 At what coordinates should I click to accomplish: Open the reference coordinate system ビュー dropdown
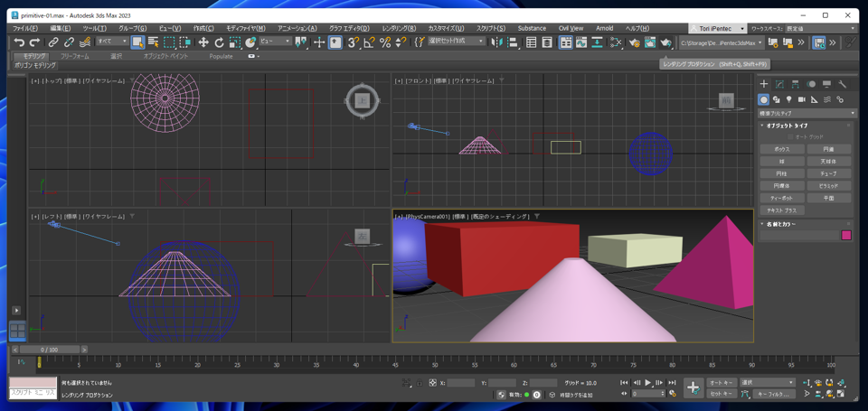pos(276,41)
